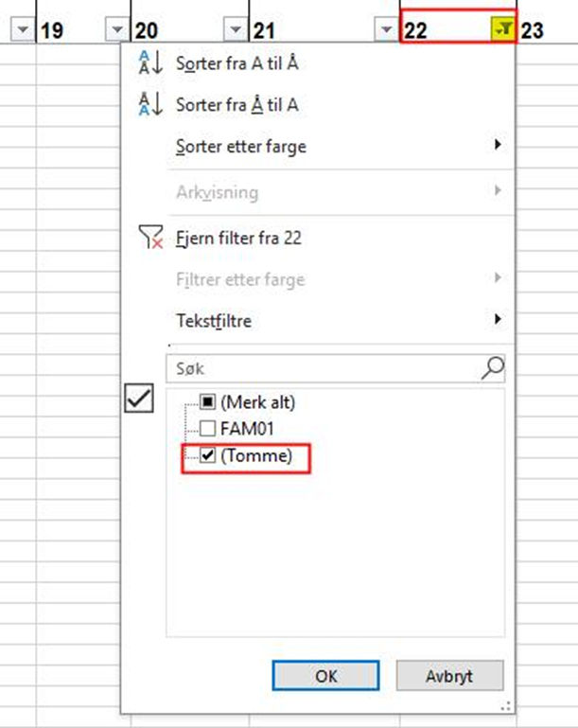This screenshot has width=578, height=728.
Task: Open the filter dropdown before column 20
Action: [116, 31]
